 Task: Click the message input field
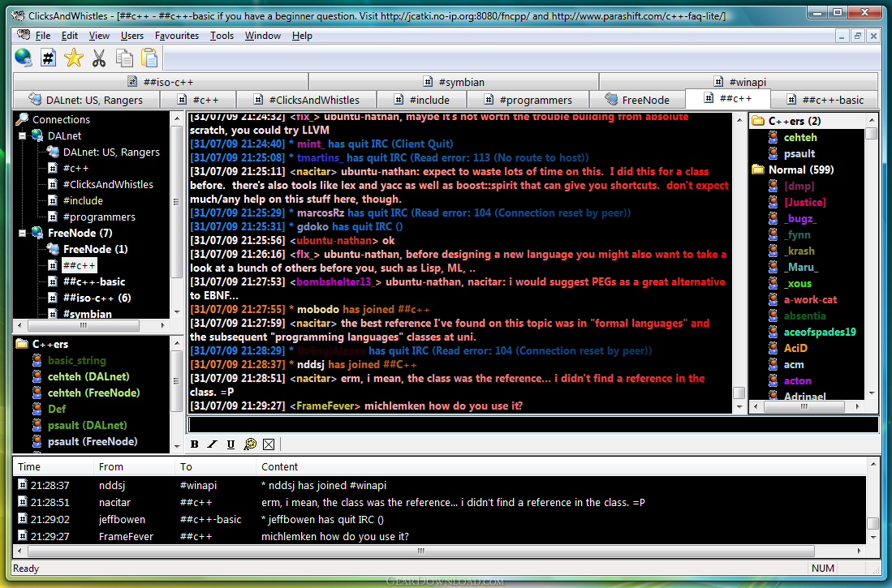tap(533, 425)
